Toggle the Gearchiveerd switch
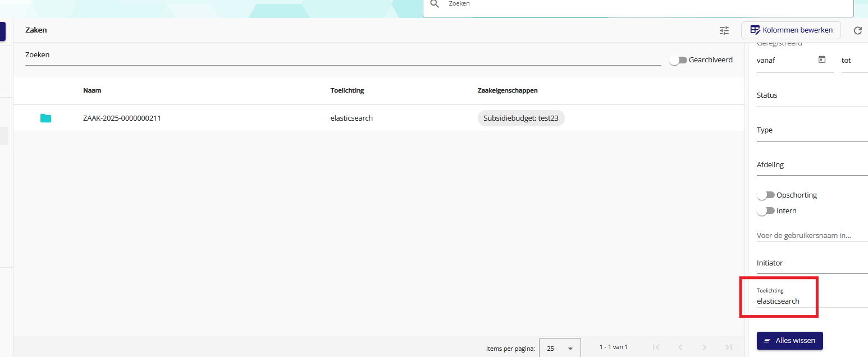The image size is (868, 357). coord(678,60)
